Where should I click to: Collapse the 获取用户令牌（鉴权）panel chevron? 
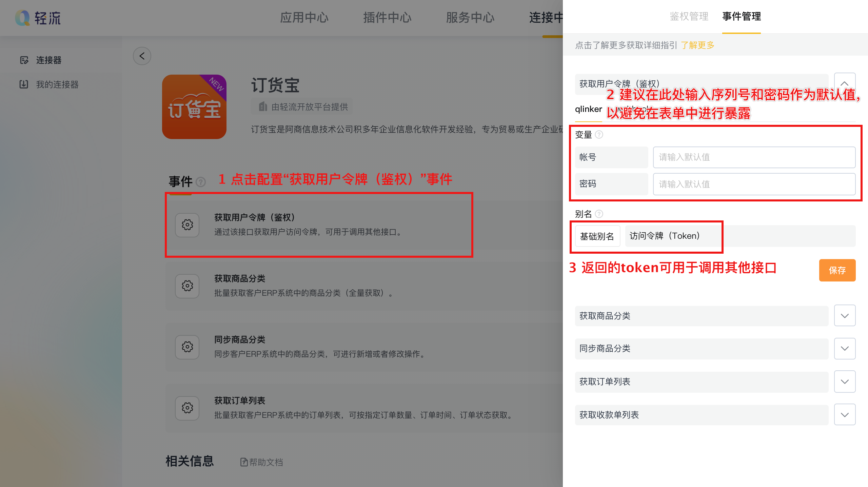(845, 83)
